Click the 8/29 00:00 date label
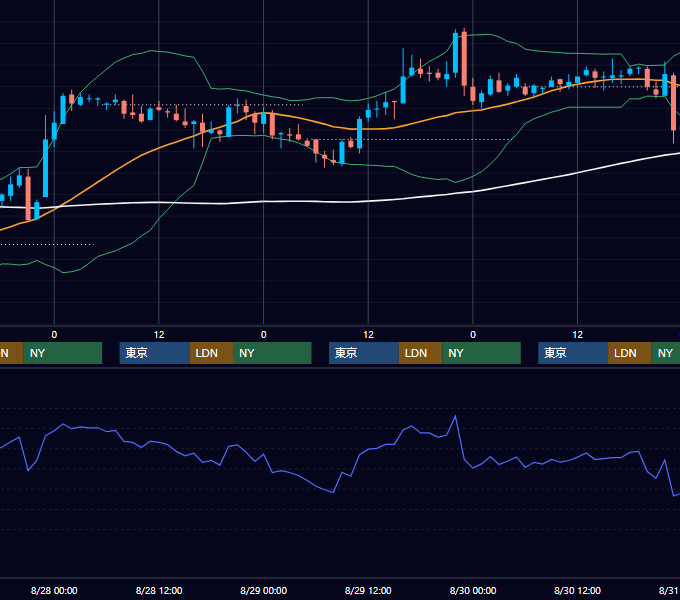 (x=264, y=590)
